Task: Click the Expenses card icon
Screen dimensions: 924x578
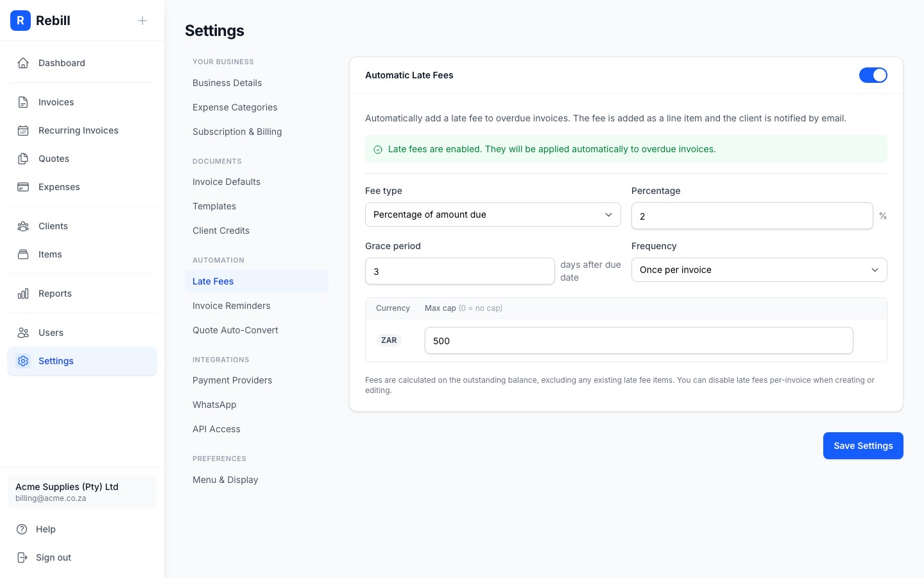Action: pos(23,187)
